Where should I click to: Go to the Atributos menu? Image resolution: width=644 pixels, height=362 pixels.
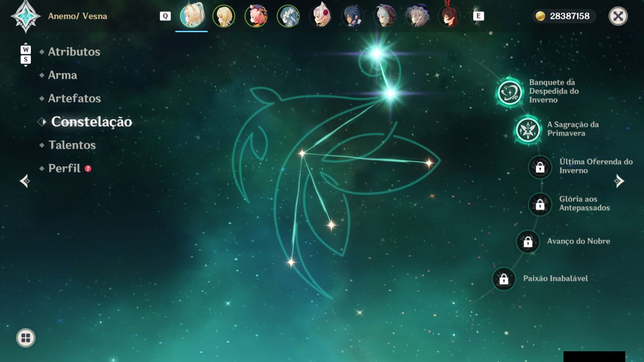[74, 52]
